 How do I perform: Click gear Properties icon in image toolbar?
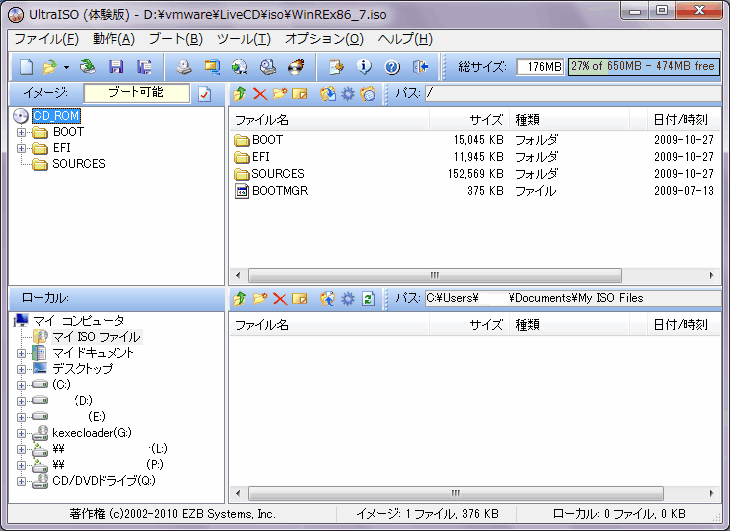coord(348,94)
